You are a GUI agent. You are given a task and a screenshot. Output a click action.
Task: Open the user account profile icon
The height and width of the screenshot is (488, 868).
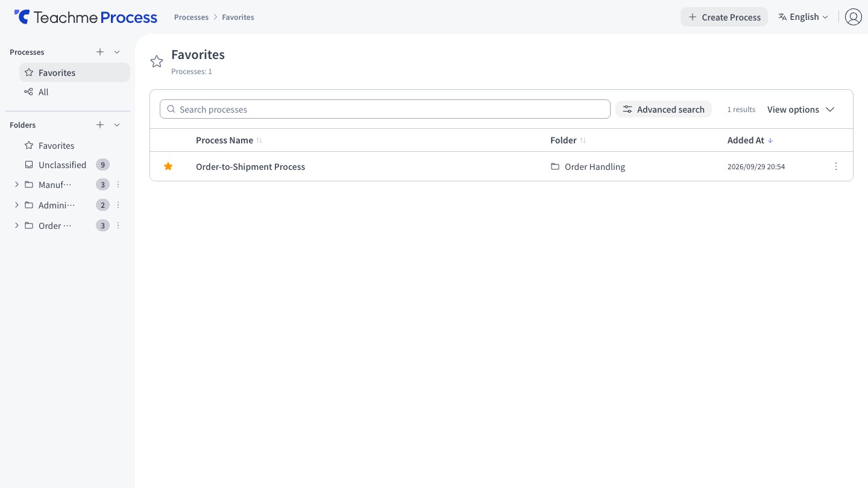tap(853, 17)
